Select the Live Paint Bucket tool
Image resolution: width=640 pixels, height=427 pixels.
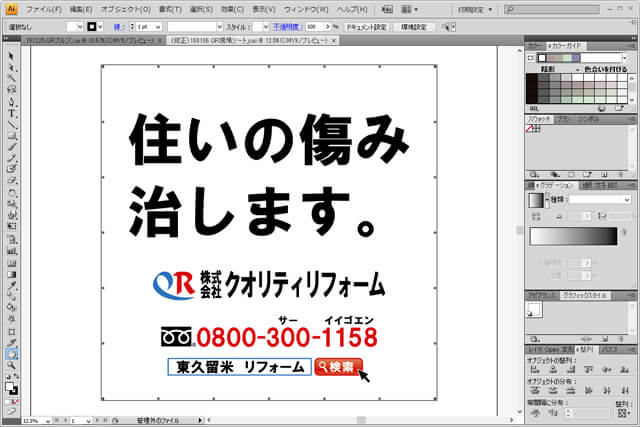click(11, 308)
